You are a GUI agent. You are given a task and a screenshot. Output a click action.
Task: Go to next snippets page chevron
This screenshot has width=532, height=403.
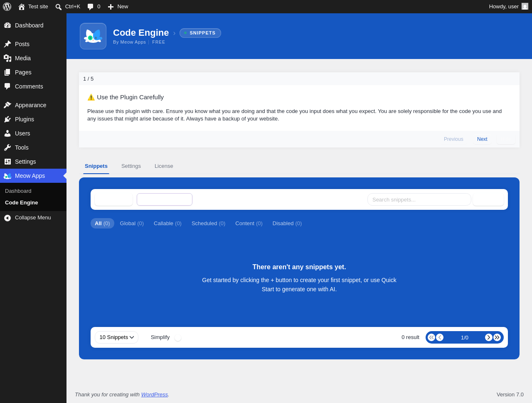click(x=489, y=337)
